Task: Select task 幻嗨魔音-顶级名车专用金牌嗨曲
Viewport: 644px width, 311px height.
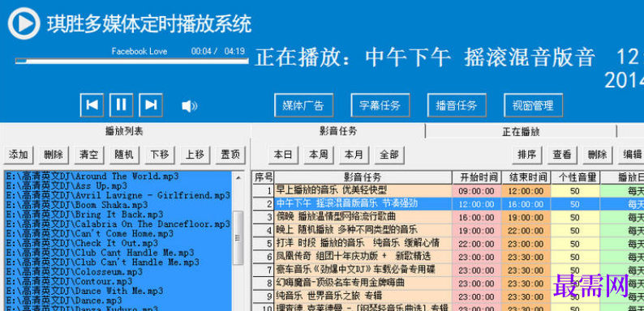Action: click(x=363, y=283)
